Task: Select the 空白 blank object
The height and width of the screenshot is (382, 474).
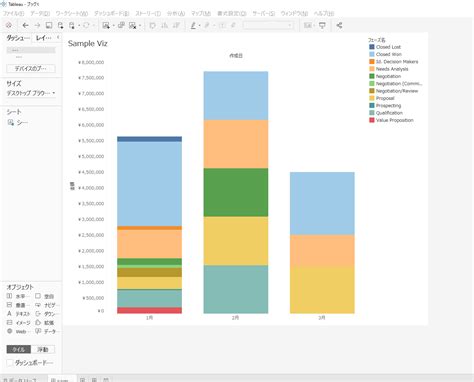Action: 45,296
